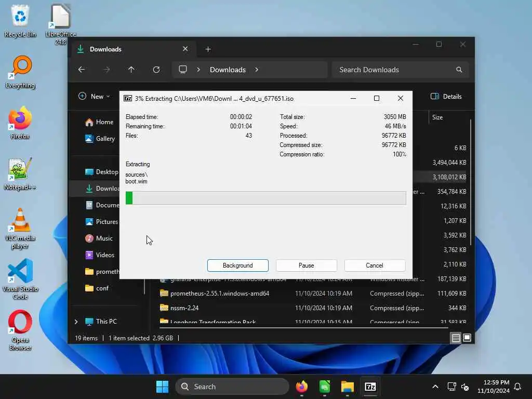Screen dimensions: 532x399
Task: Open Music in the sidebar
Action: [x=99, y=238]
